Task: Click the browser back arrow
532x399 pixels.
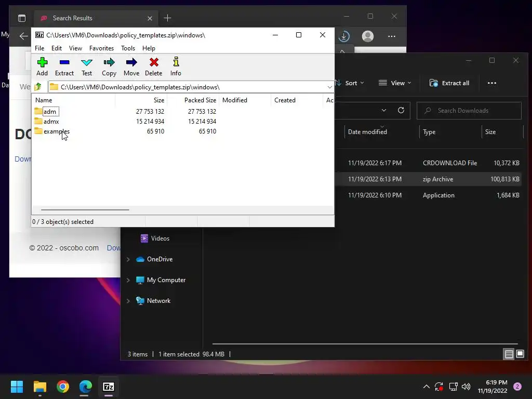Action: click(23, 36)
